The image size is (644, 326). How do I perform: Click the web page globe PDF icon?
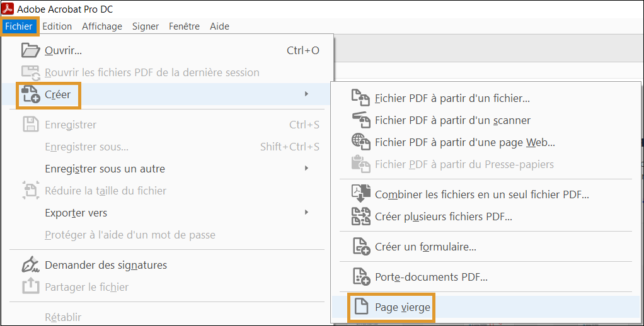point(360,142)
